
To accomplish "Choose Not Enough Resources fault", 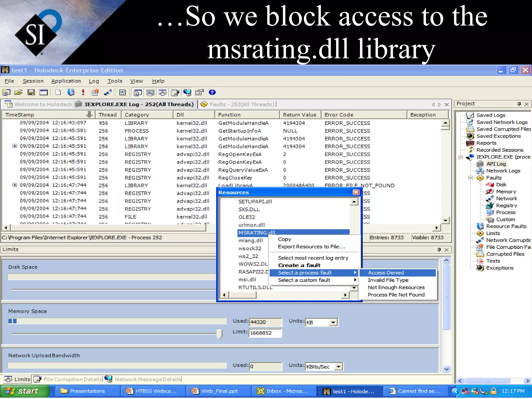I will [x=397, y=288].
